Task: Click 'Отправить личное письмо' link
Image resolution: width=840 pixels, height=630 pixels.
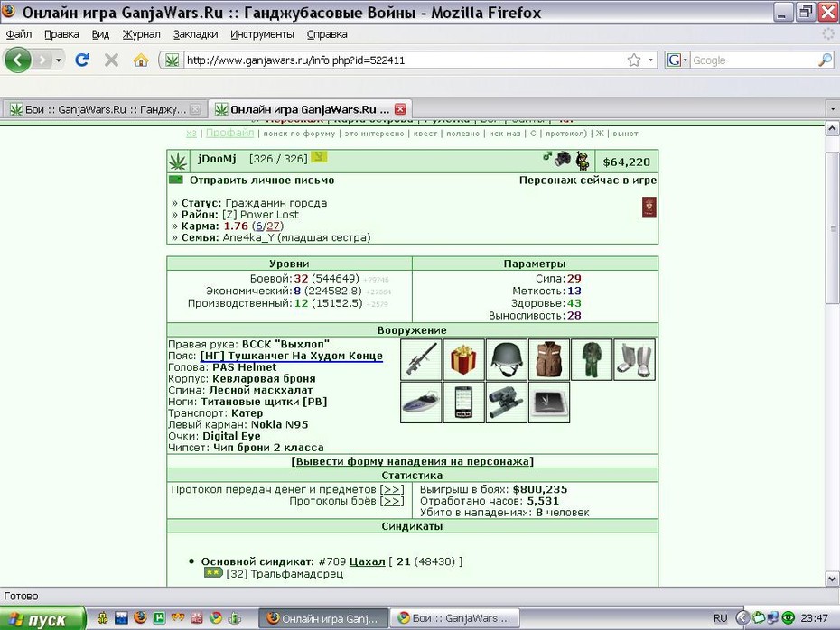Action: pyautogui.click(x=262, y=181)
